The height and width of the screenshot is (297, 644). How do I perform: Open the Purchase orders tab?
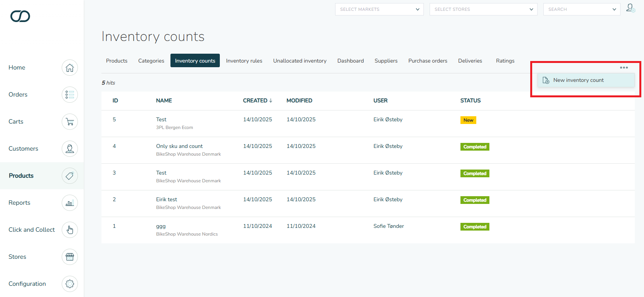point(428,61)
